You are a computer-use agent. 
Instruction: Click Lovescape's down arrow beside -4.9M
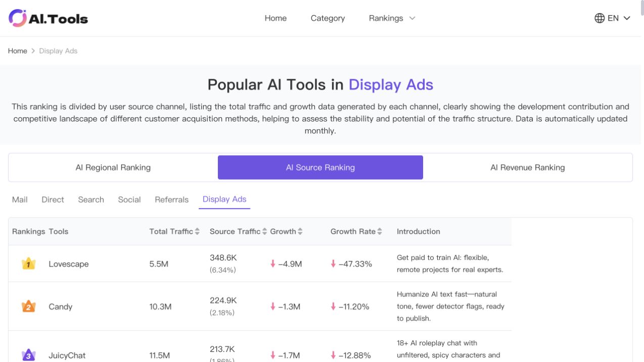click(x=273, y=264)
